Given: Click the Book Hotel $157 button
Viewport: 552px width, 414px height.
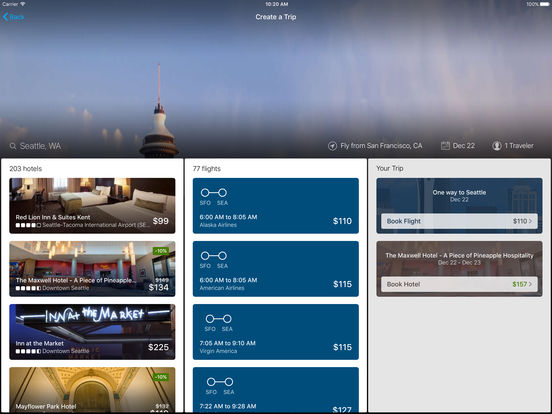Looking at the screenshot, I should pos(459,284).
